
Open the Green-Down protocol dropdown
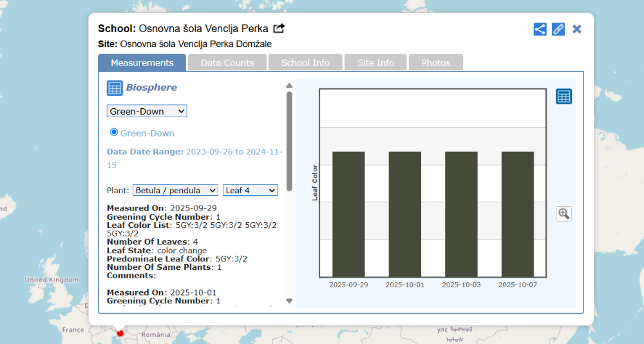coord(147,111)
